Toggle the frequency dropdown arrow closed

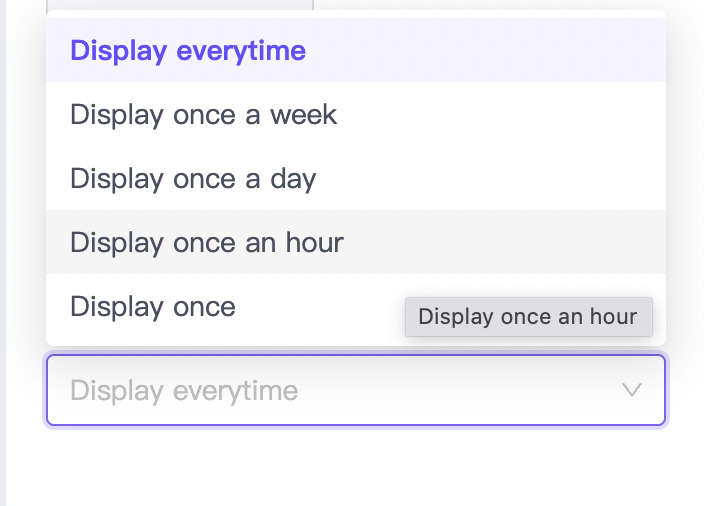(x=631, y=390)
